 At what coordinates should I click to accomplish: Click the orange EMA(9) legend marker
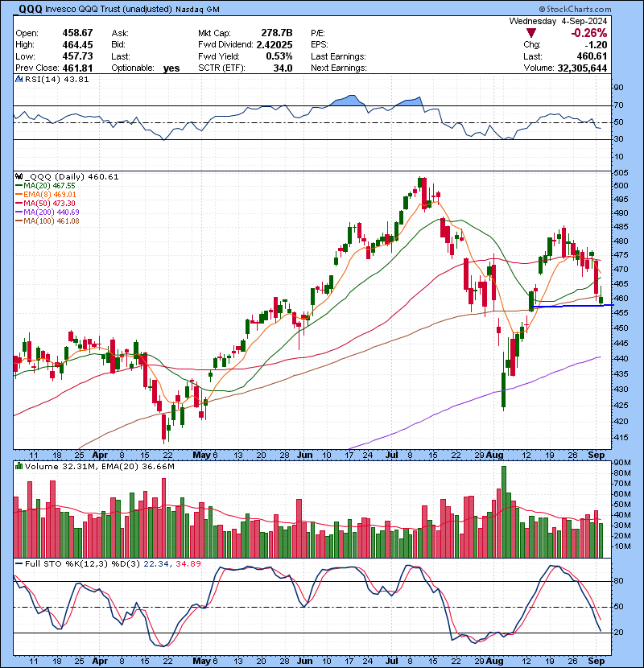(x=19, y=193)
